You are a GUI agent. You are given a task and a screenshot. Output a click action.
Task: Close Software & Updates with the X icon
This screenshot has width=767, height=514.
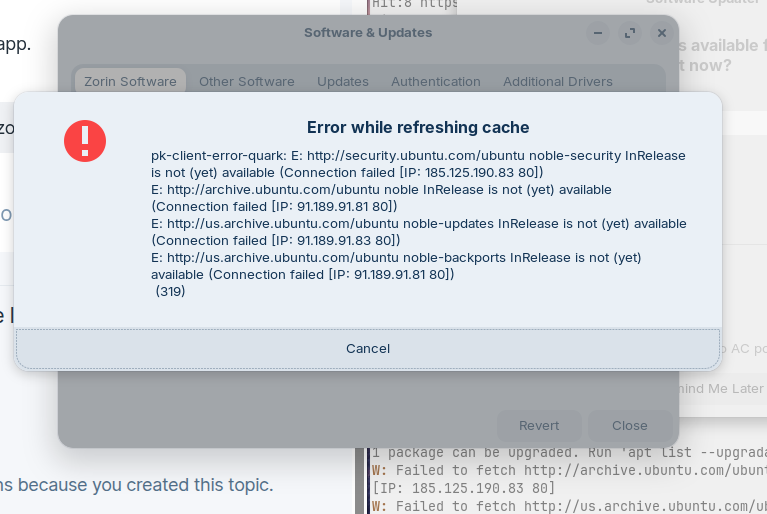pyautogui.click(x=661, y=33)
